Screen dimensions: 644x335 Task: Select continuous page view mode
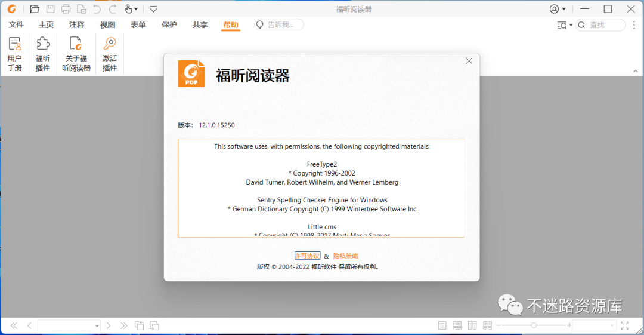point(457,325)
